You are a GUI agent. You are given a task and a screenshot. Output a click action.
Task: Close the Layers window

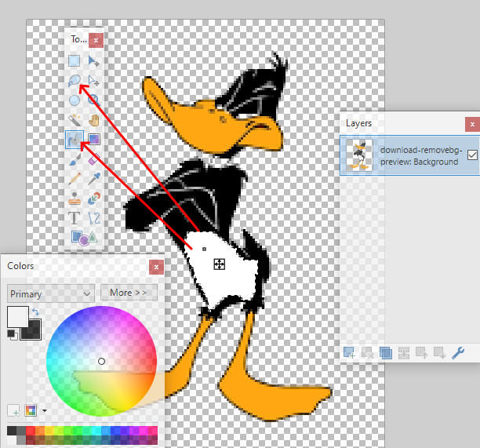tap(472, 124)
